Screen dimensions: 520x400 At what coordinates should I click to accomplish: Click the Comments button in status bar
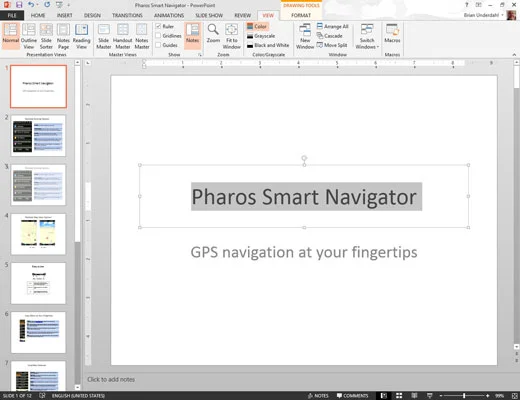click(x=352, y=396)
